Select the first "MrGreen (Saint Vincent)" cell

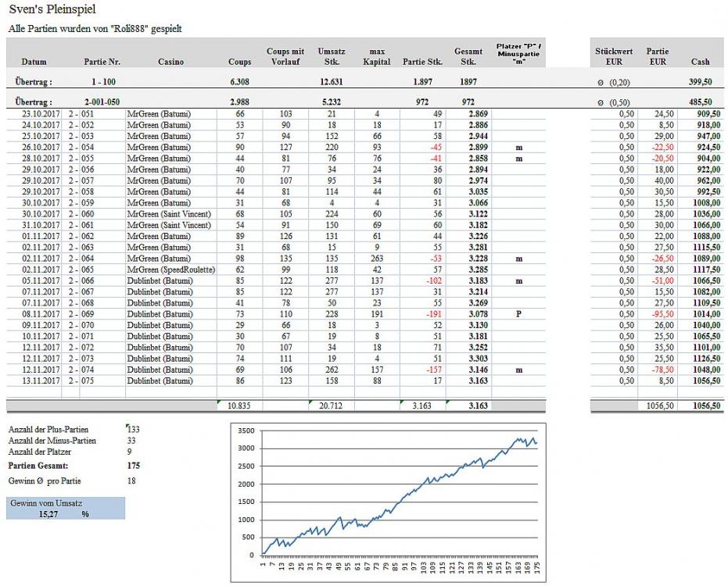tap(169, 214)
